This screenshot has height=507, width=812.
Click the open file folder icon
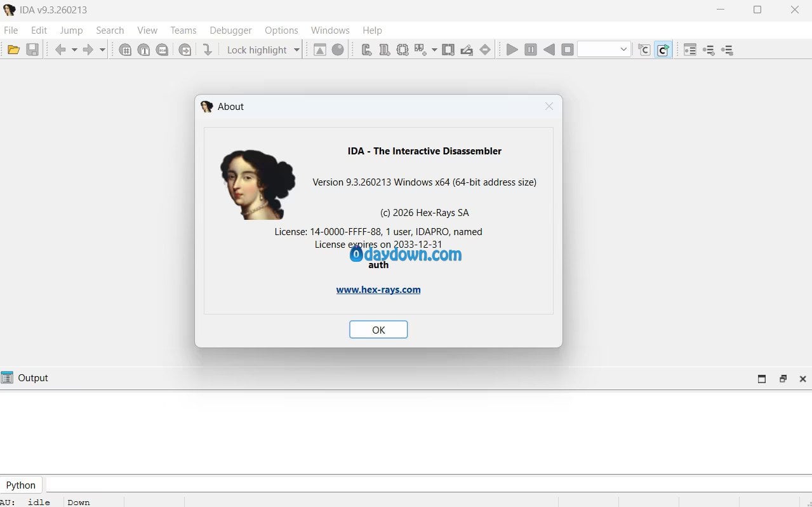13,50
